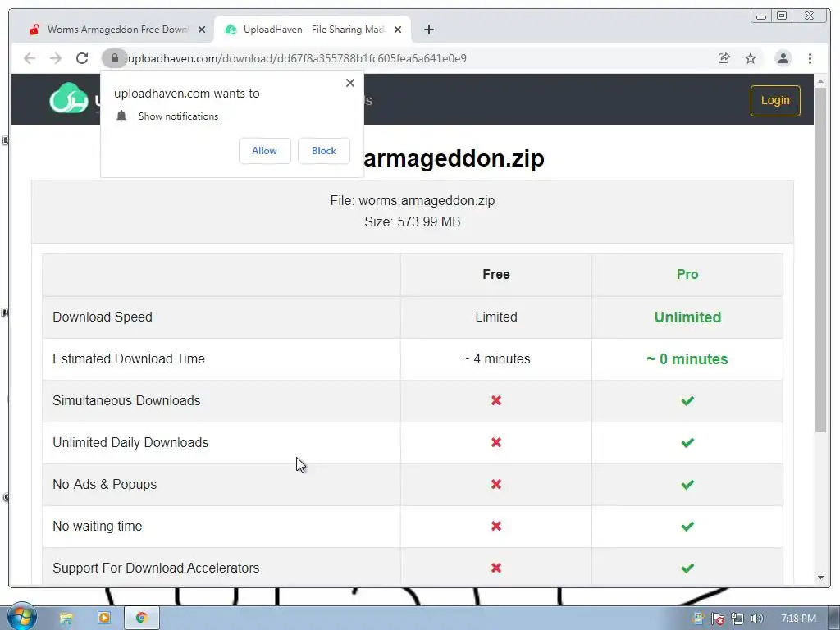
Task: Click the address bar URL
Action: pyautogui.click(x=297, y=58)
